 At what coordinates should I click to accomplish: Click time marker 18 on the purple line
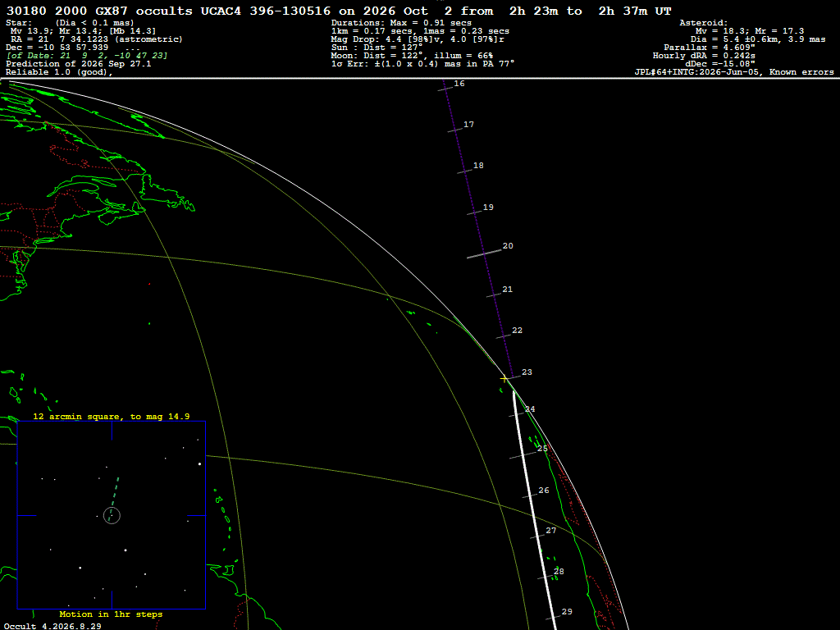478,166
